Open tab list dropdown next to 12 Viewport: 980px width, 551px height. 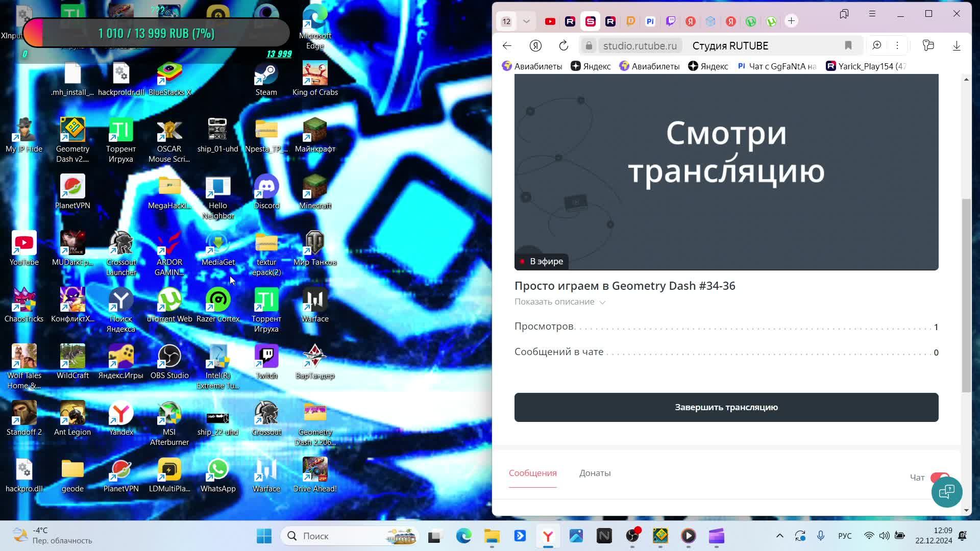pyautogui.click(x=526, y=21)
